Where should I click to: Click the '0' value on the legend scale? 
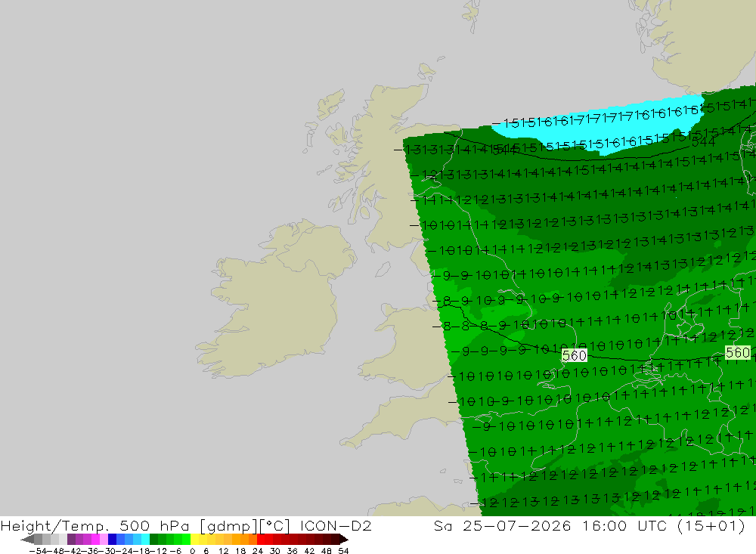point(192,551)
